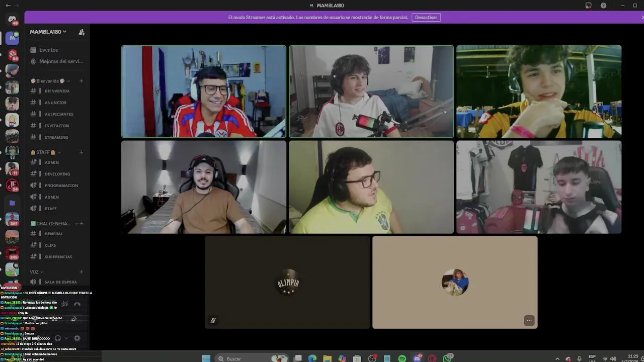Select the OLIMPIA avatar participant tile

point(287,283)
